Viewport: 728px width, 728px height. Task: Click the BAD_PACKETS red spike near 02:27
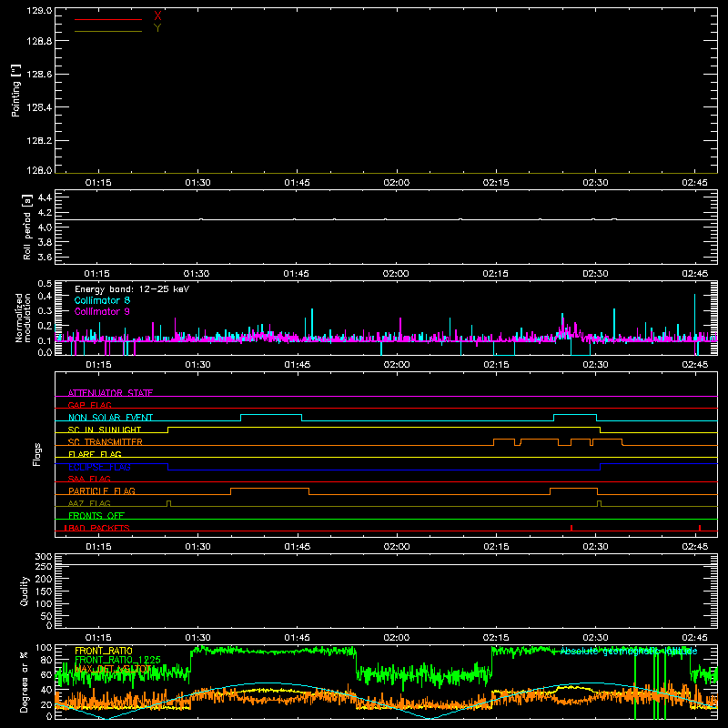571,528
